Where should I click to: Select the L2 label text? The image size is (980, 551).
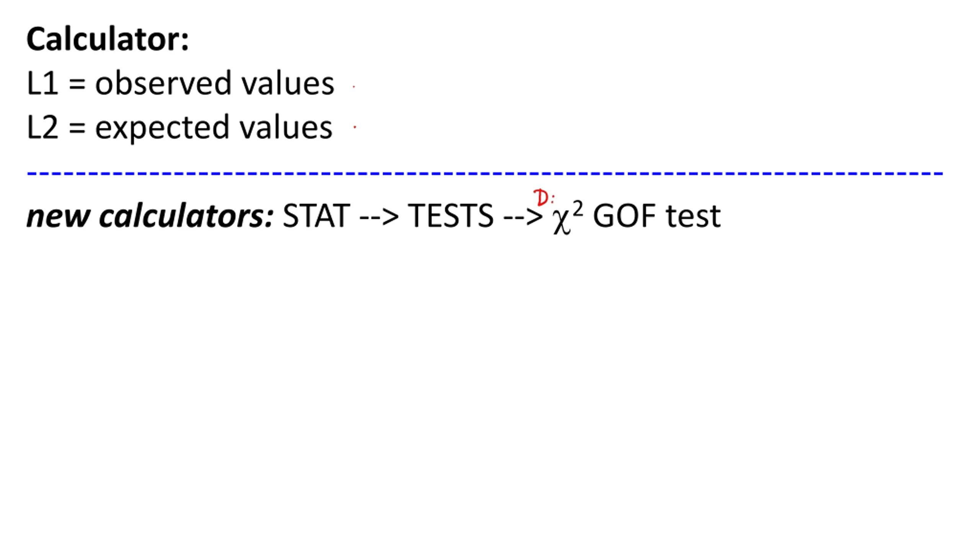(x=42, y=127)
